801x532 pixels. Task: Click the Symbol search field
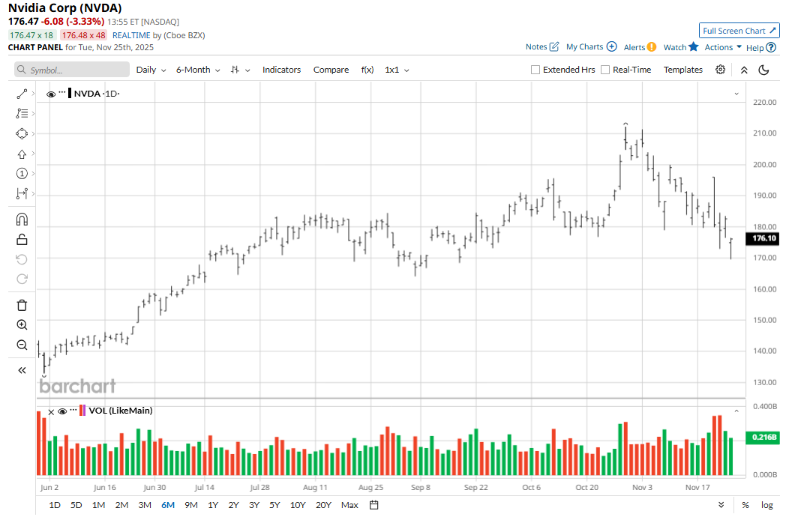click(72, 70)
